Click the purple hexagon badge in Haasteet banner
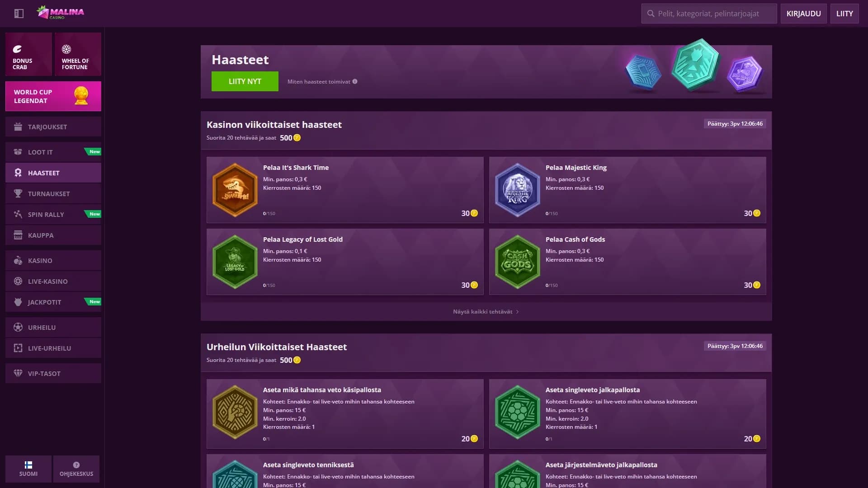 coord(745,74)
